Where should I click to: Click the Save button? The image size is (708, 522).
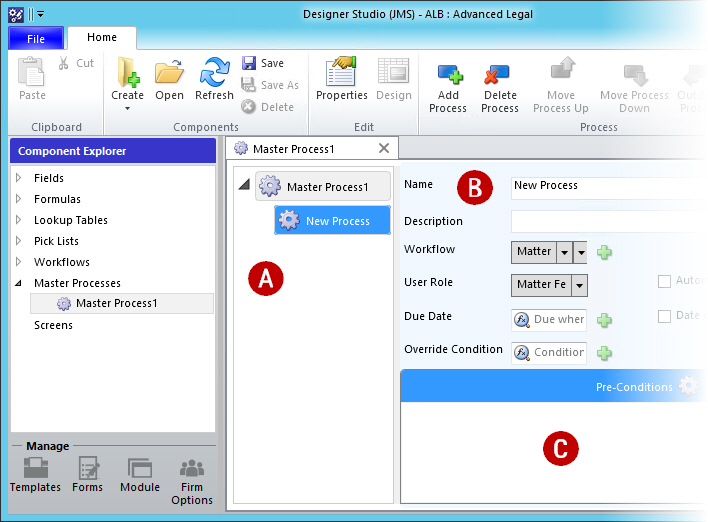click(263, 63)
